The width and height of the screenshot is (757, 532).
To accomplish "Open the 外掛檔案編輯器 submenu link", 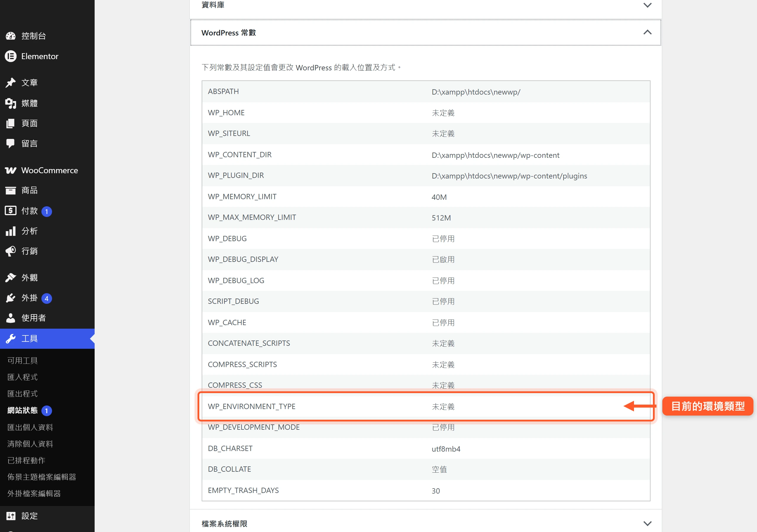I will (34, 494).
